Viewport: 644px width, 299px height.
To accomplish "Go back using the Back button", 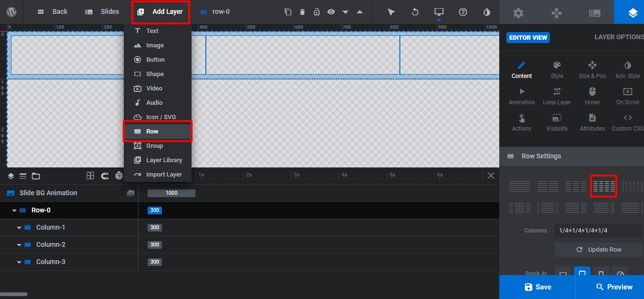I will click(53, 11).
